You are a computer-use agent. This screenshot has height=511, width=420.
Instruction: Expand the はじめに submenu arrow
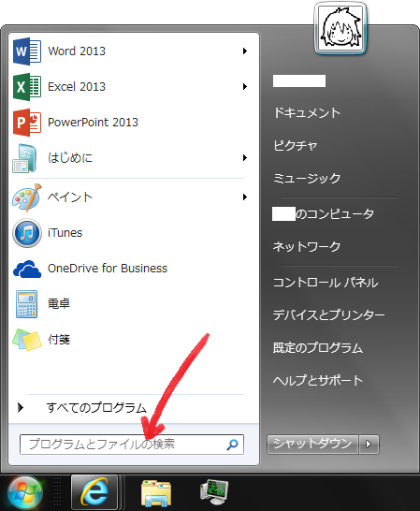[x=245, y=158]
